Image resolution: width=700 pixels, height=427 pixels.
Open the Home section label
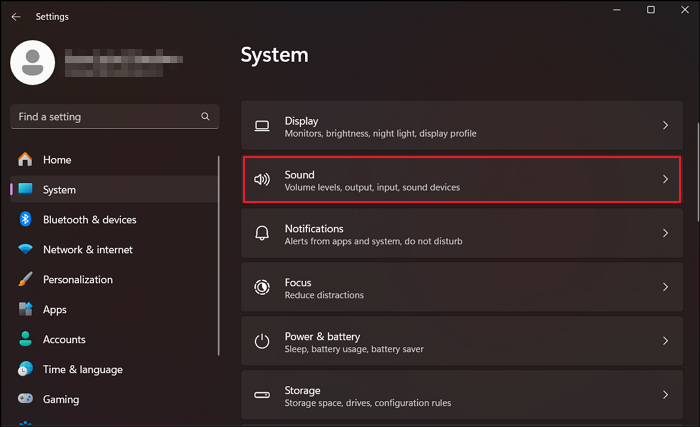[x=57, y=160]
